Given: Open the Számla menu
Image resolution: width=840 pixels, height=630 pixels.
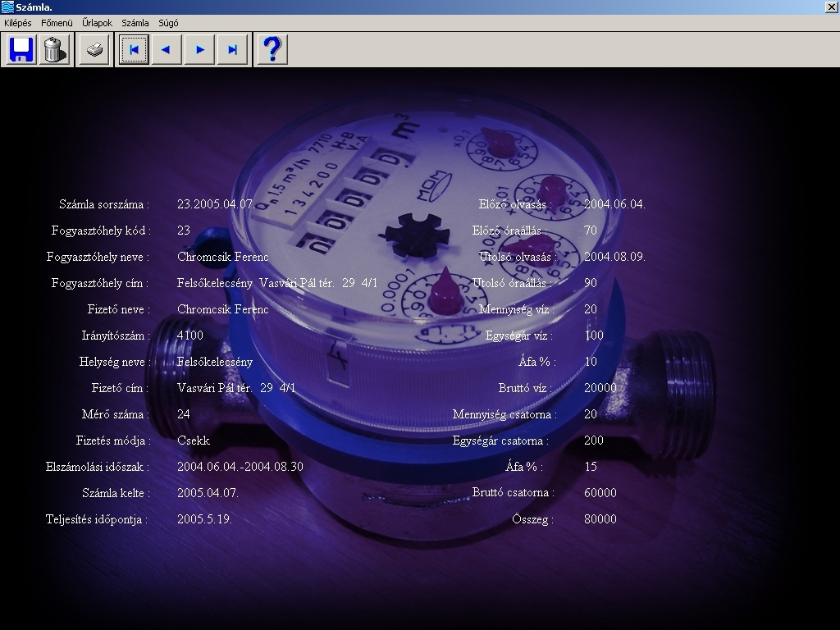Looking at the screenshot, I should click(x=135, y=23).
